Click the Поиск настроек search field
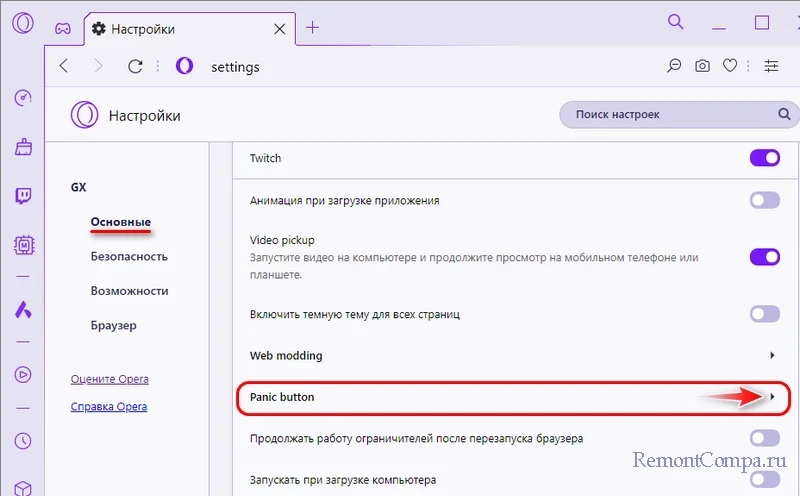800x496 pixels. (665, 115)
